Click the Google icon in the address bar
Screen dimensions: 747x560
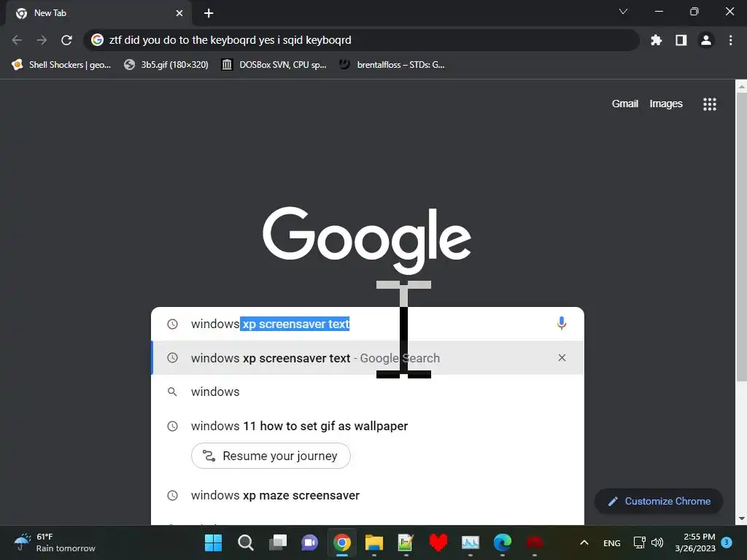pos(97,40)
